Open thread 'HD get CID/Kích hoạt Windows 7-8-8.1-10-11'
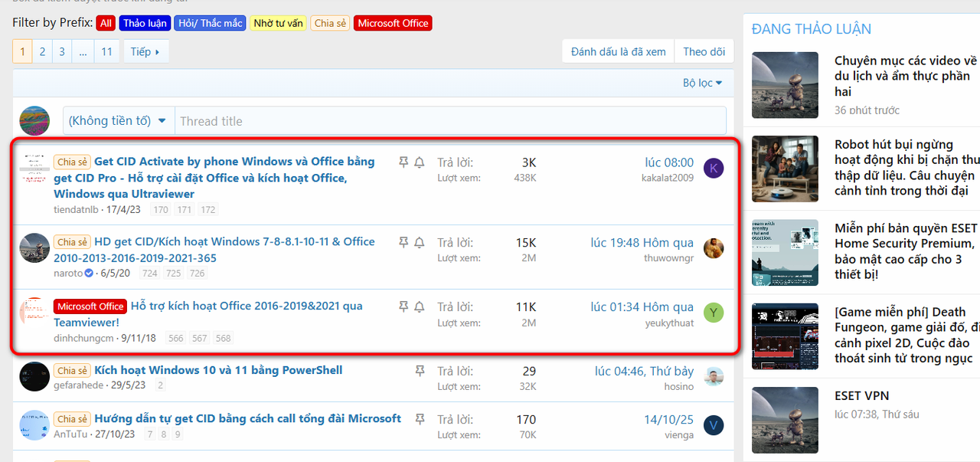 214,250
